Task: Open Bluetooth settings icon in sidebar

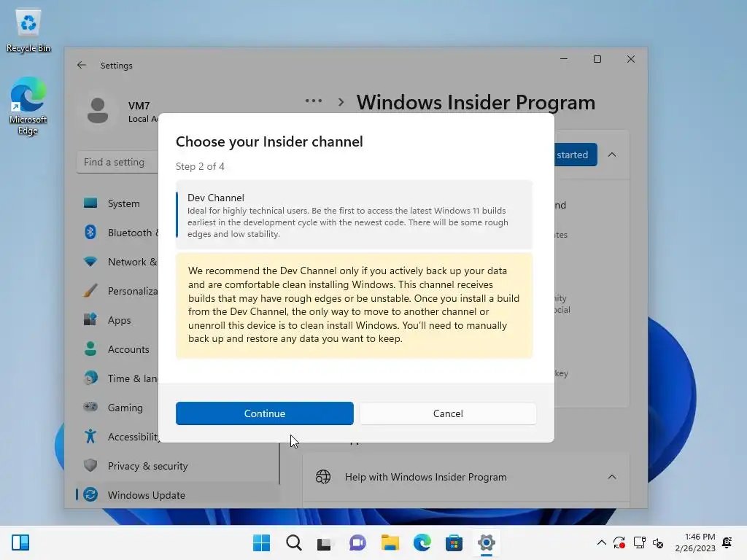Action: (x=90, y=233)
